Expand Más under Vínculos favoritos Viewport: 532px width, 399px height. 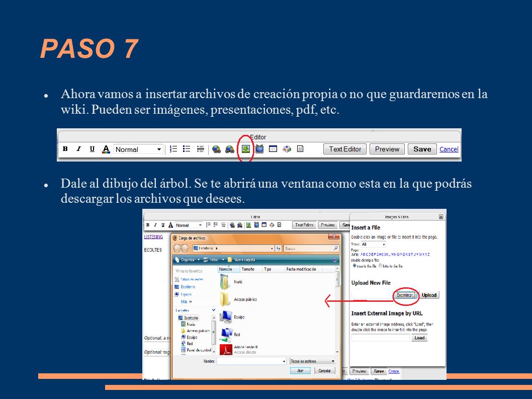point(186,301)
